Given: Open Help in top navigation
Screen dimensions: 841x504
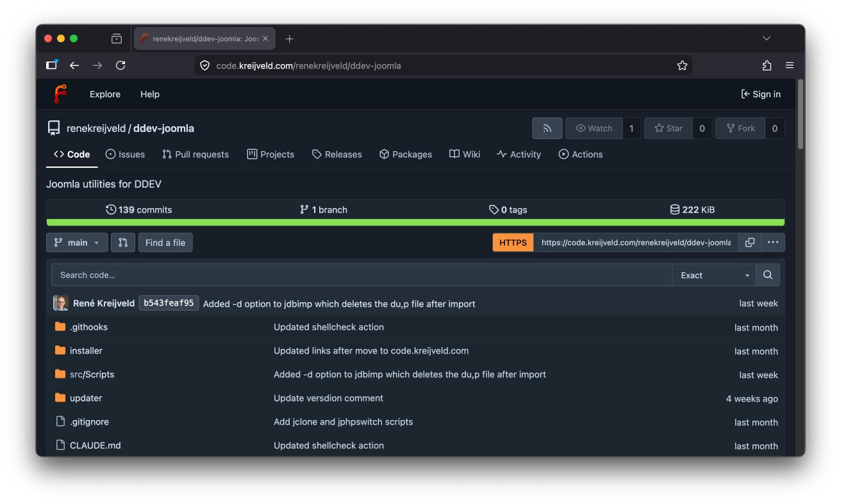Looking at the screenshot, I should 150,94.
